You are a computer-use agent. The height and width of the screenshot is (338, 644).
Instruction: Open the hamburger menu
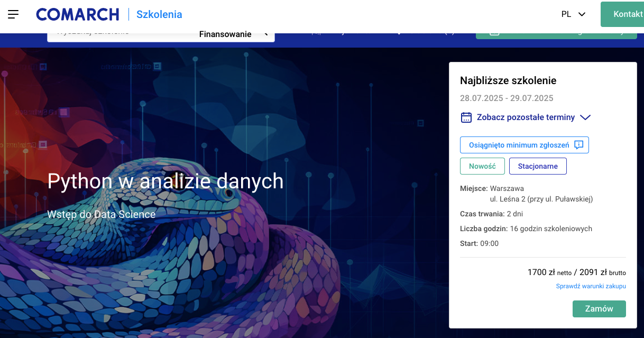coord(13,14)
